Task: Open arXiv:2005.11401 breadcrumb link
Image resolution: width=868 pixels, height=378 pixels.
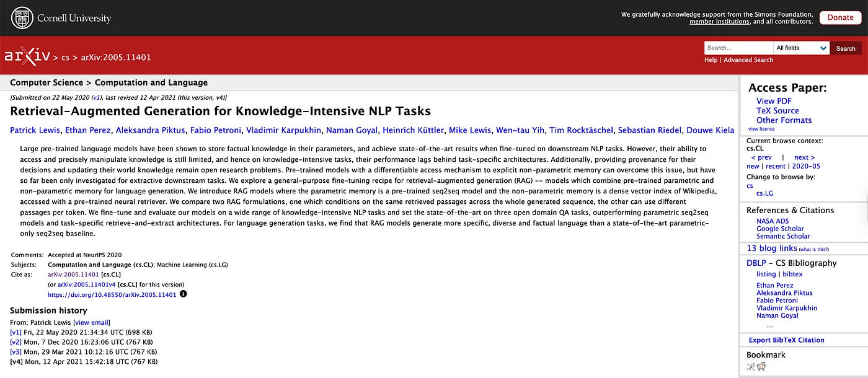Action: pos(116,57)
